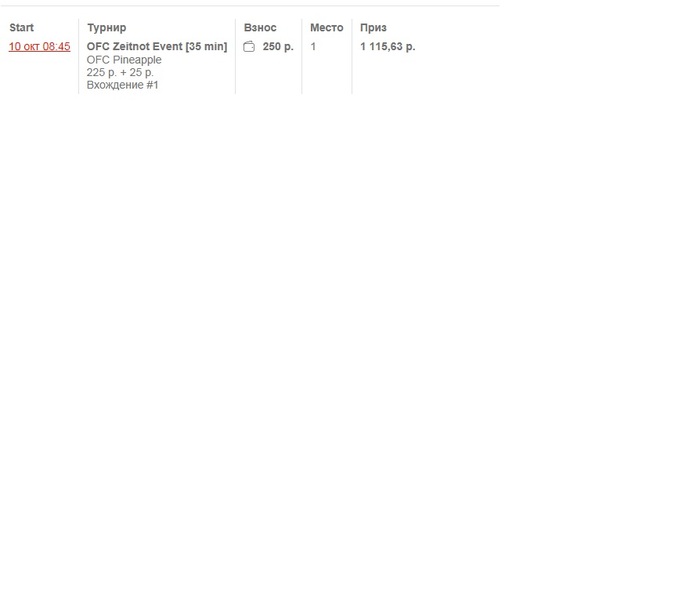
Task: Click the place value 1
Action: click(x=313, y=46)
